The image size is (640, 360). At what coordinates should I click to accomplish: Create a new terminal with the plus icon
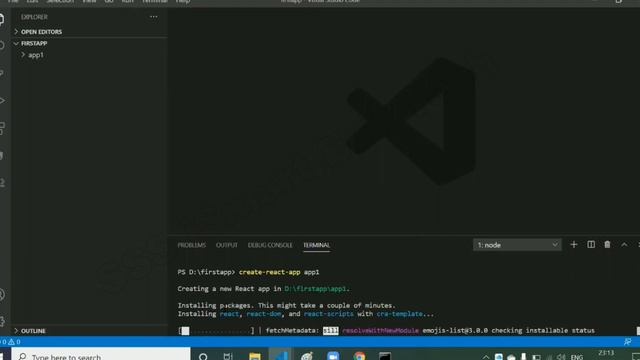coord(573,244)
